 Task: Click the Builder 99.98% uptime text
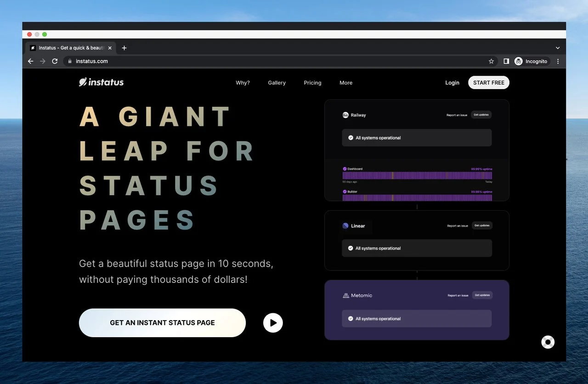pyautogui.click(x=481, y=192)
